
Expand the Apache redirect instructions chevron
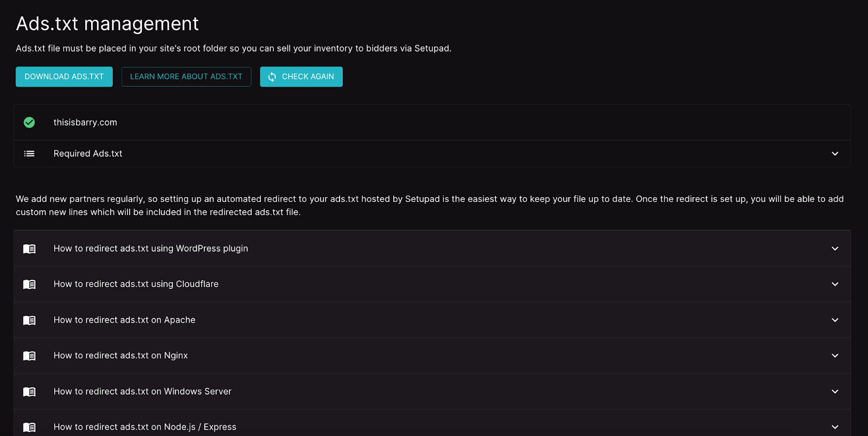835,320
